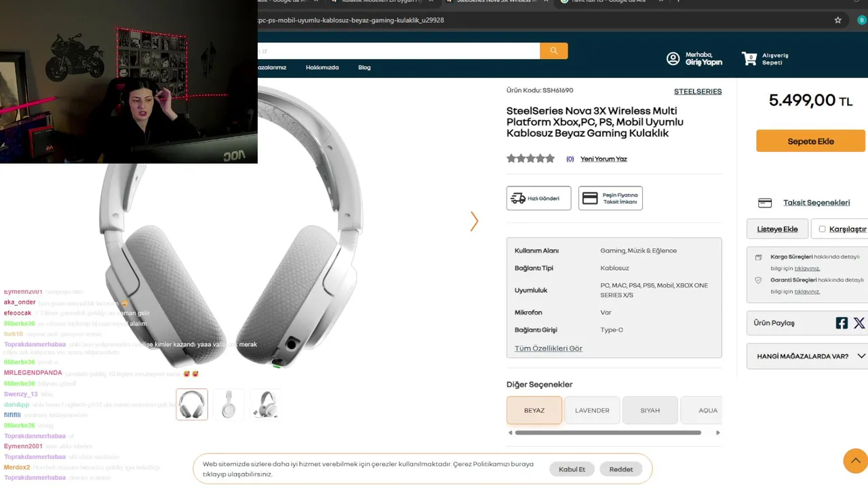Open Taksit Seçenekleri installment options
The height and width of the screenshot is (488, 868).
[x=816, y=203]
